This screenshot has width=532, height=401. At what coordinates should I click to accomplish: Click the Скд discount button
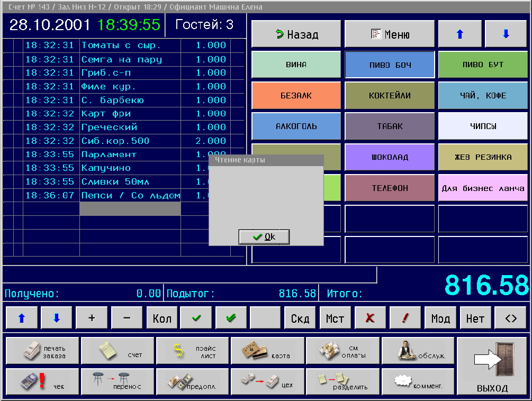click(300, 318)
